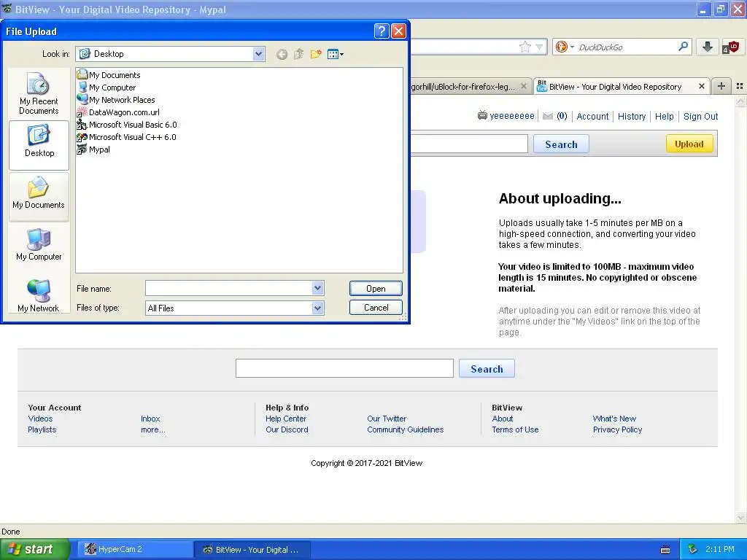
Task: Click the page scrollbar up arrow
Action: (x=740, y=101)
